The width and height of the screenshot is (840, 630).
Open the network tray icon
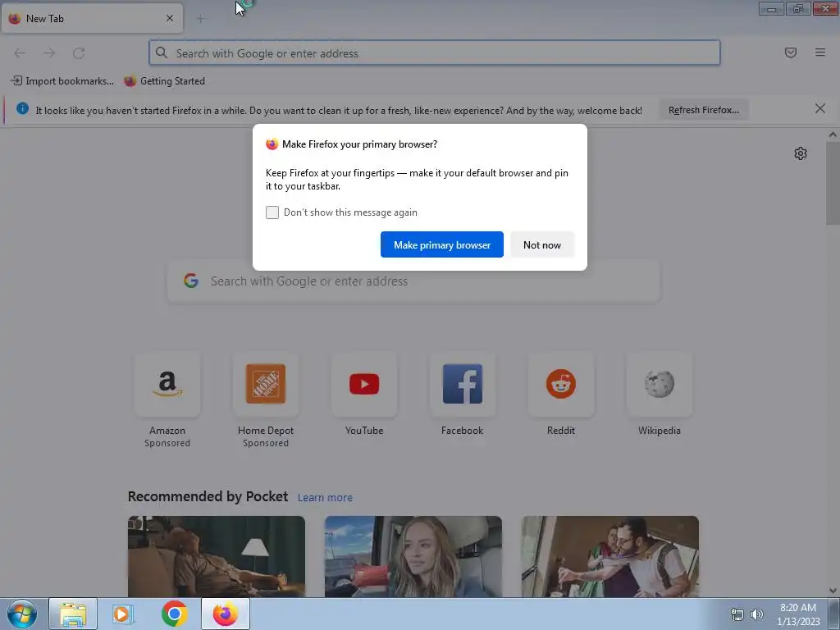737,614
